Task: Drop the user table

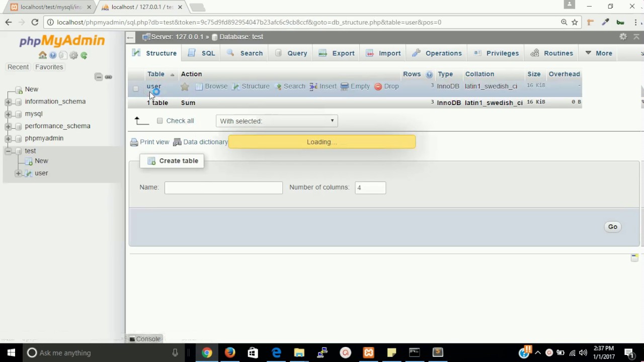Action: 386,86
